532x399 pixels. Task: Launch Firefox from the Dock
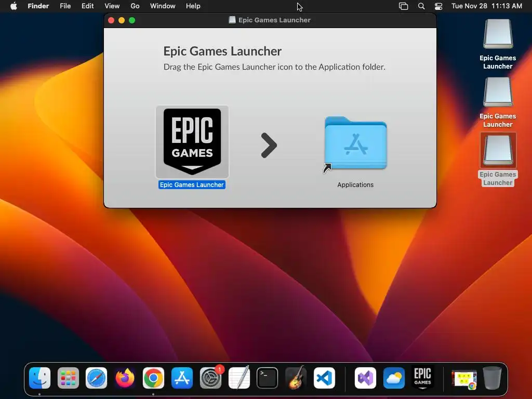[x=125, y=378]
